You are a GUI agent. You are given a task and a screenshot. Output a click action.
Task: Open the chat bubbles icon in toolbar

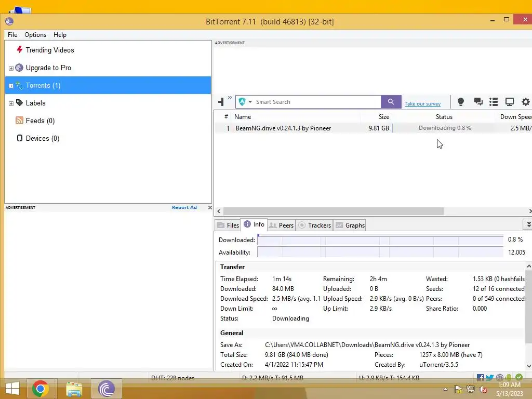point(478,102)
